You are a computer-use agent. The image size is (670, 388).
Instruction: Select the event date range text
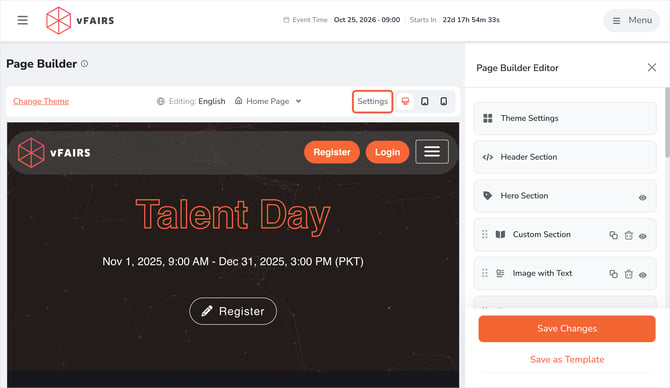tap(233, 261)
